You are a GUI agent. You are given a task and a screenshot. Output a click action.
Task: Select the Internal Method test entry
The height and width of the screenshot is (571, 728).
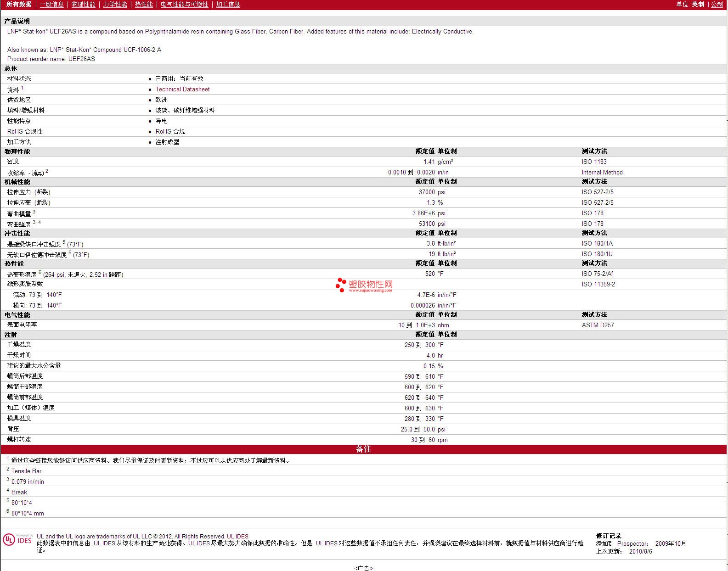pyautogui.click(x=602, y=172)
